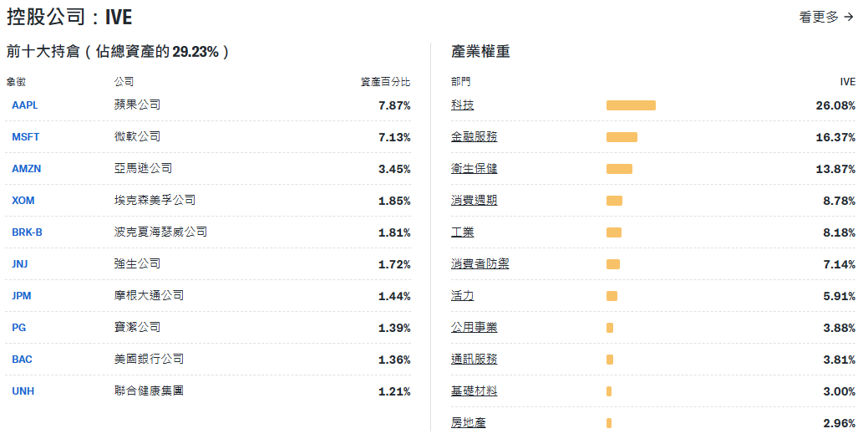Viewport: 868px width, 439px height.
Task: Select the PG ticker symbol
Action: pos(19,328)
